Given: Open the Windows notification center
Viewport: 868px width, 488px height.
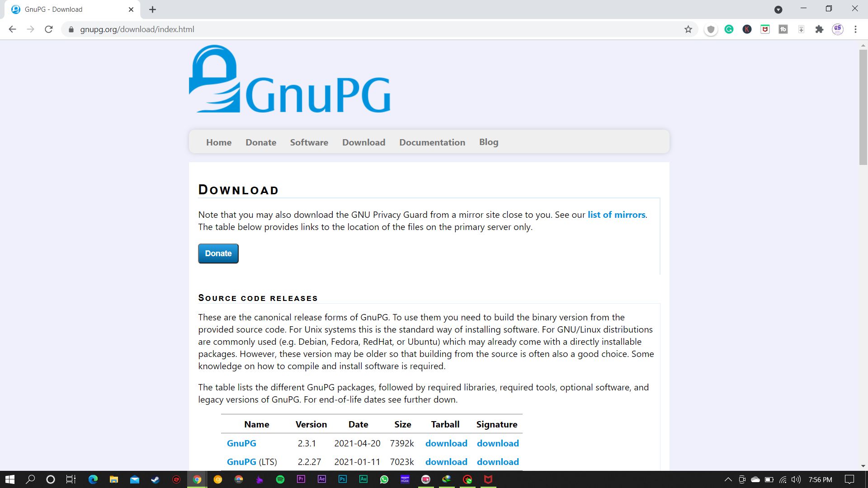Looking at the screenshot, I should (x=849, y=479).
